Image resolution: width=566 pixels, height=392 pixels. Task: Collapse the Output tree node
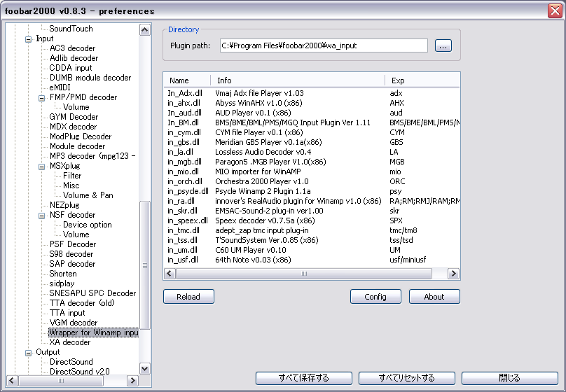[x=29, y=352]
